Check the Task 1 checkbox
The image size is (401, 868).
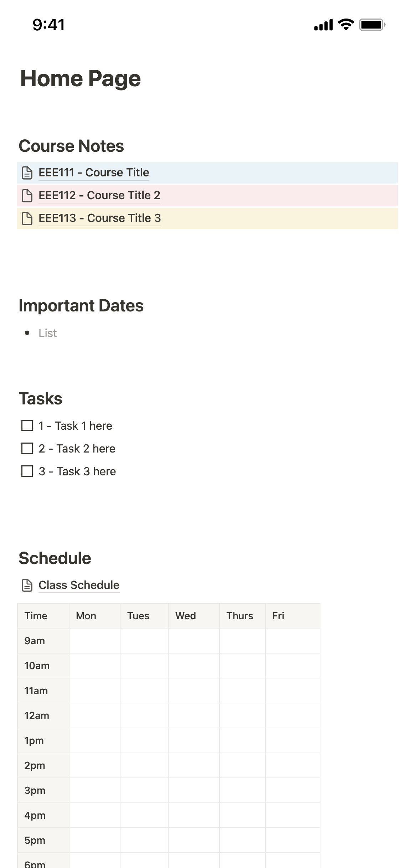(x=27, y=426)
